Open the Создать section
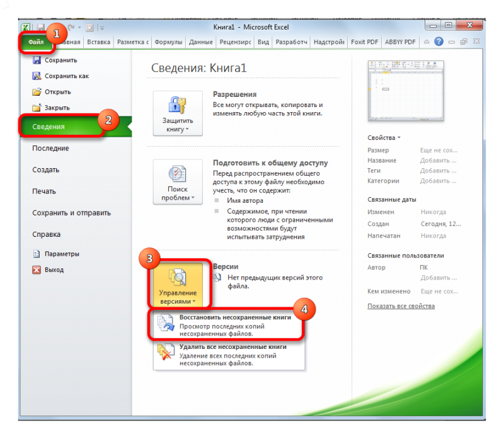Screen dimensions: 504x439 click(x=45, y=169)
